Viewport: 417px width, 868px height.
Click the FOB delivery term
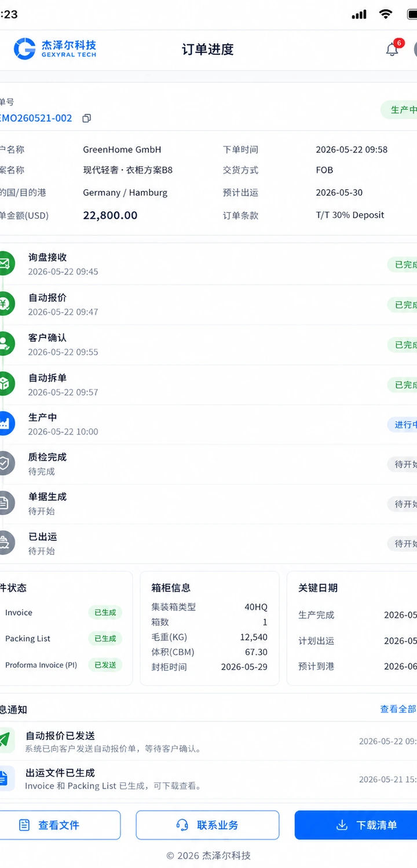(x=324, y=170)
